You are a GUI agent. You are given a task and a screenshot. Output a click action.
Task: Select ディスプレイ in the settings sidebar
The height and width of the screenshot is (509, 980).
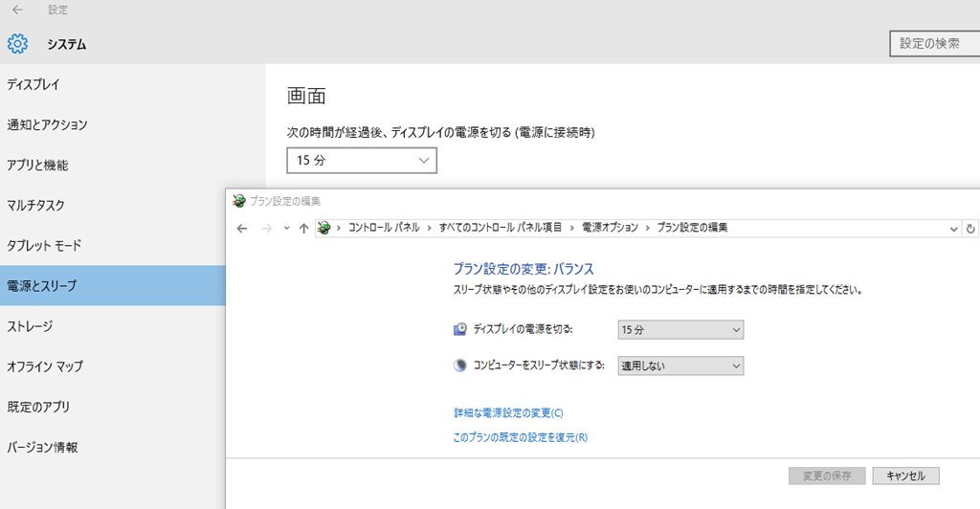pos(33,84)
